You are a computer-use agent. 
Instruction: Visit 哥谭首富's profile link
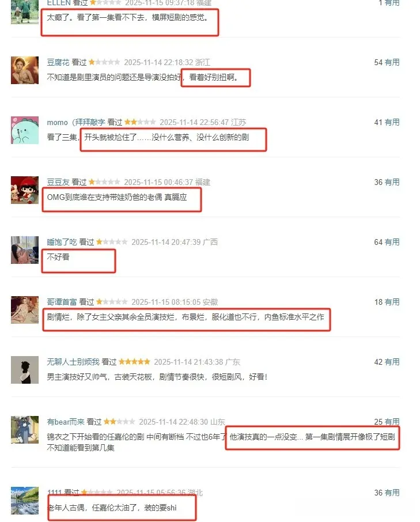(62, 302)
